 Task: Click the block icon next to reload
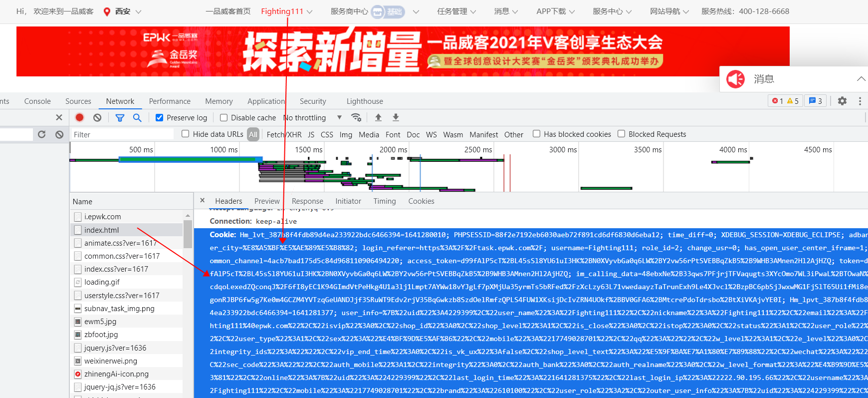click(59, 134)
